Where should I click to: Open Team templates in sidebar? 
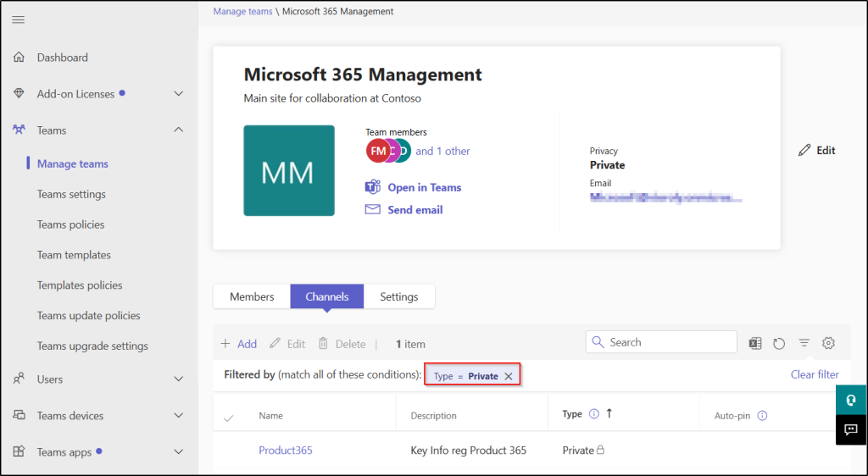74,255
